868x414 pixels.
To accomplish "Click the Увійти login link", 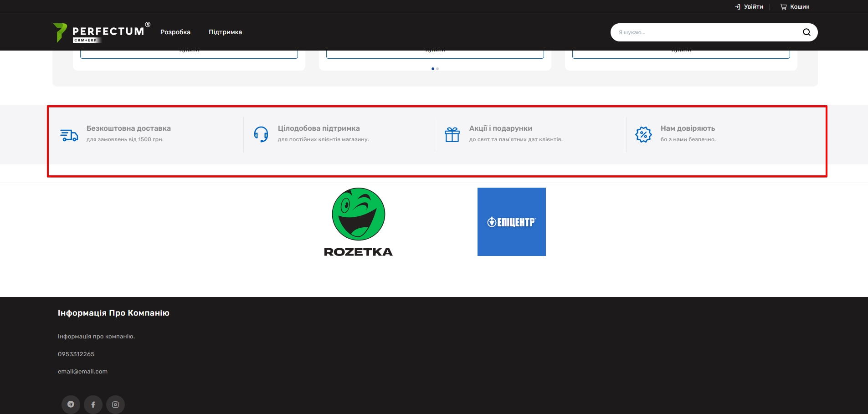I will pyautogui.click(x=753, y=7).
